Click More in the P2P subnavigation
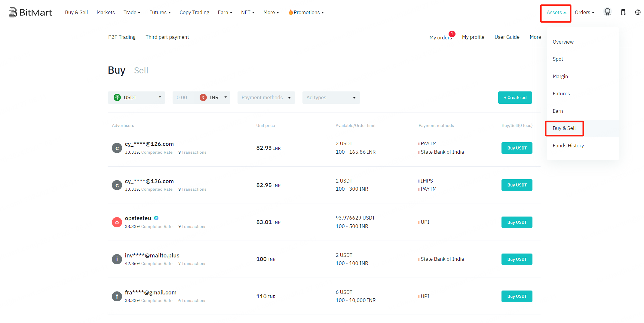644x323 pixels. 535,37
